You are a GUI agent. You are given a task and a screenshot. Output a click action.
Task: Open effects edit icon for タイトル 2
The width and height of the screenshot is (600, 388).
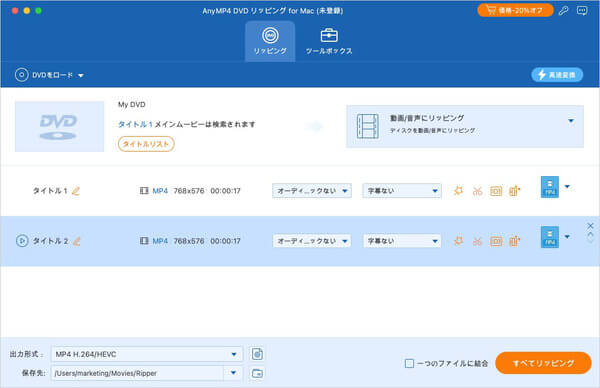[x=458, y=241]
